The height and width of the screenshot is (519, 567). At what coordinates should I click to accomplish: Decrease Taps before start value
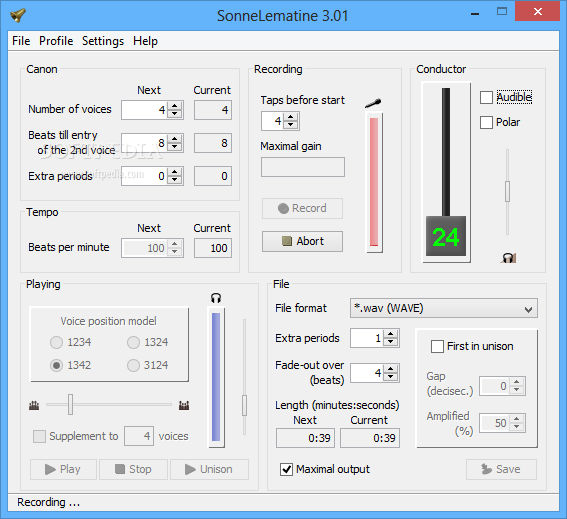click(291, 125)
